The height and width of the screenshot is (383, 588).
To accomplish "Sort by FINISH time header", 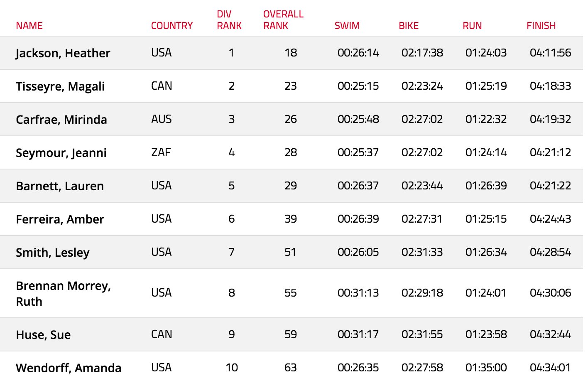I will coord(541,26).
